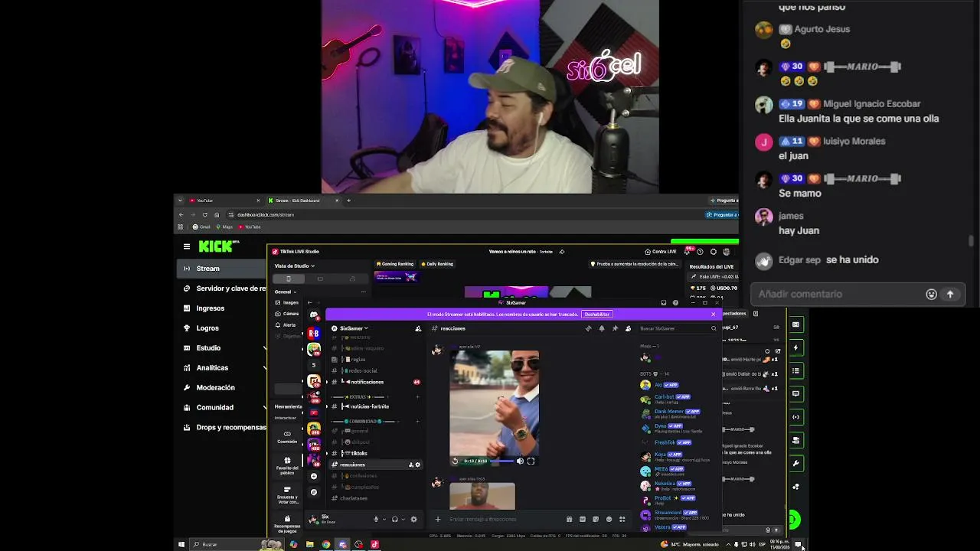Expand Estudio in the Kick sidebar
This screenshot has height=551, width=980.
222,348
